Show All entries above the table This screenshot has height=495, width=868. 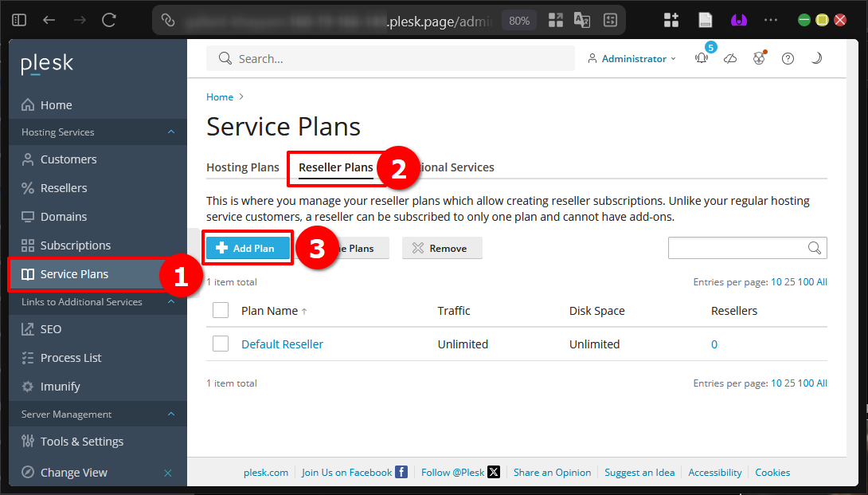(822, 282)
